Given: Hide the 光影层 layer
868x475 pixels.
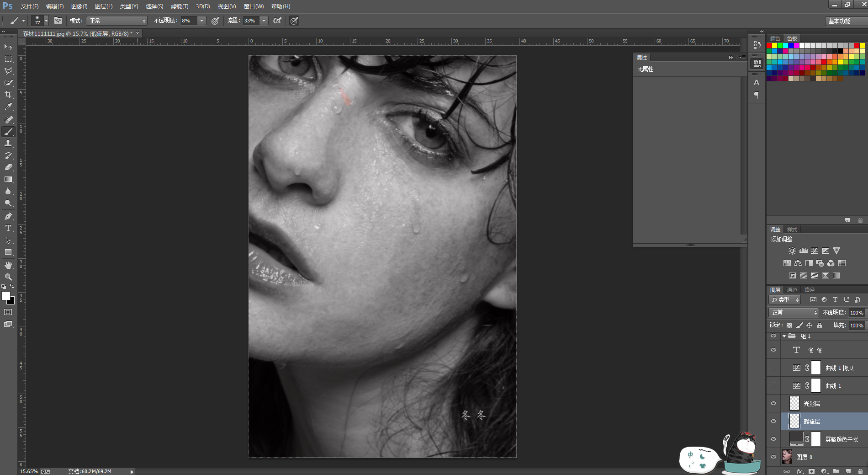Looking at the screenshot, I should 773,403.
